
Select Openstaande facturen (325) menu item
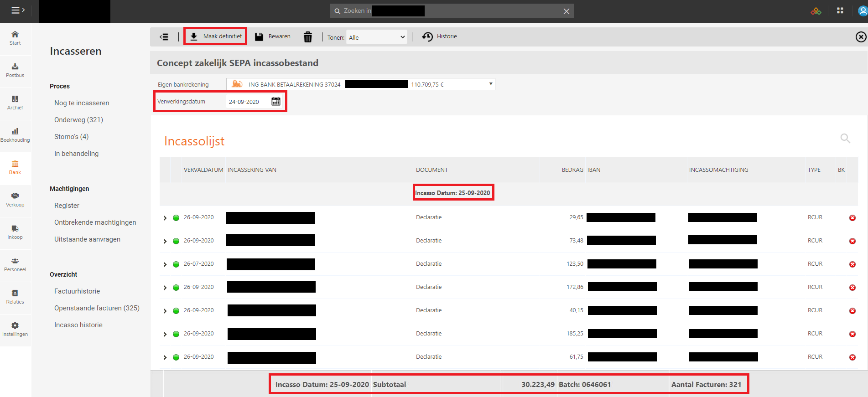click(97, 308)
